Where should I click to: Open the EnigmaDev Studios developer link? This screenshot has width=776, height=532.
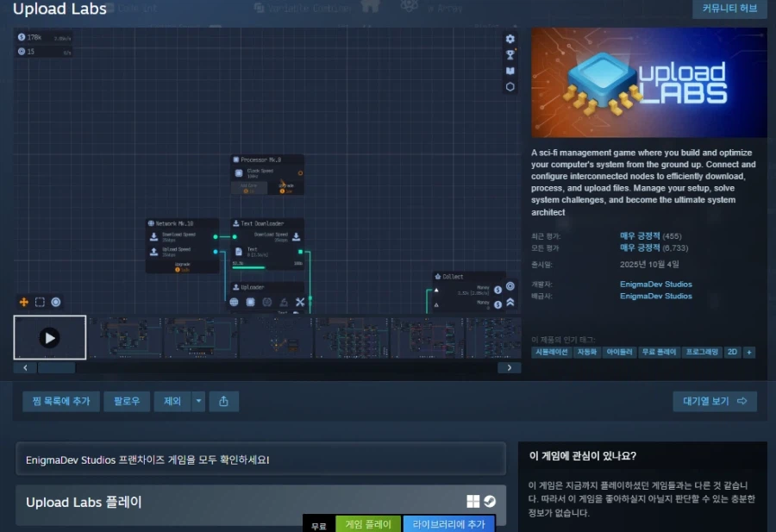655,284
